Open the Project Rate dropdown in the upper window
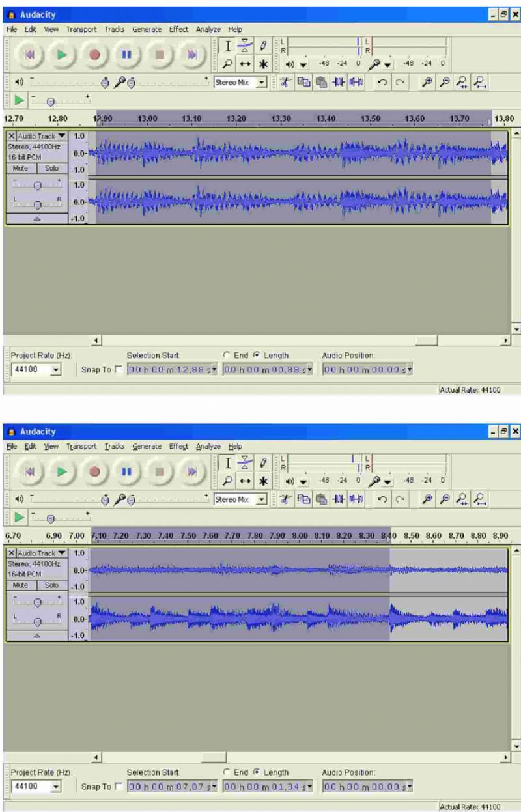The height and width of the screenshot is (812, 521). pos(55,369)
